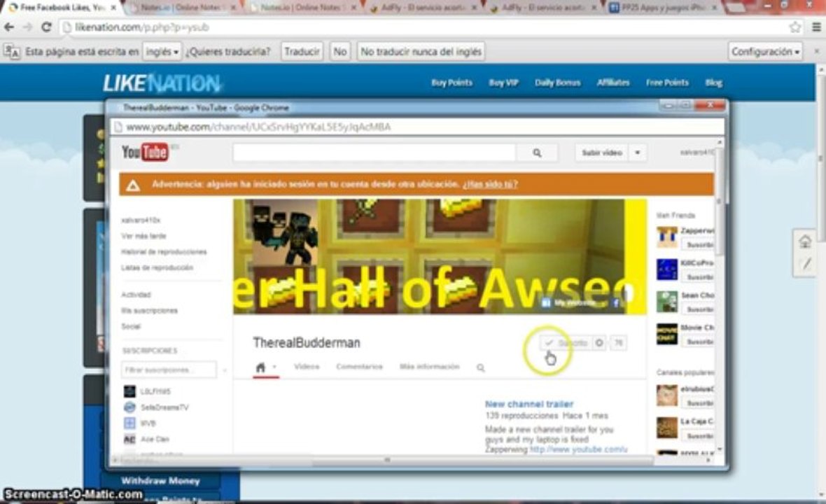Image resolution: width=826 pixels, height=504 pixels.
Task: Open SellsDreamsTV subscription avatar icon
Action: (129, 407)
